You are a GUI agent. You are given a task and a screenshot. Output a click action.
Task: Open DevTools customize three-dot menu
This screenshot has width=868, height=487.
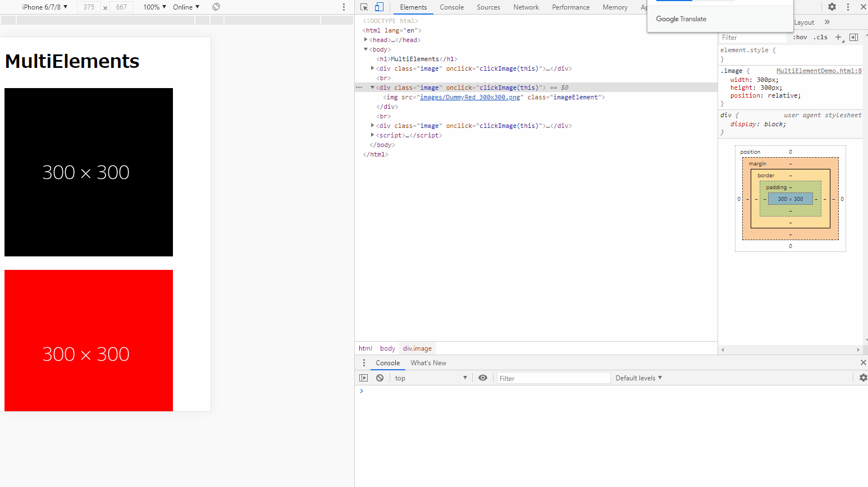coord(848,7)
